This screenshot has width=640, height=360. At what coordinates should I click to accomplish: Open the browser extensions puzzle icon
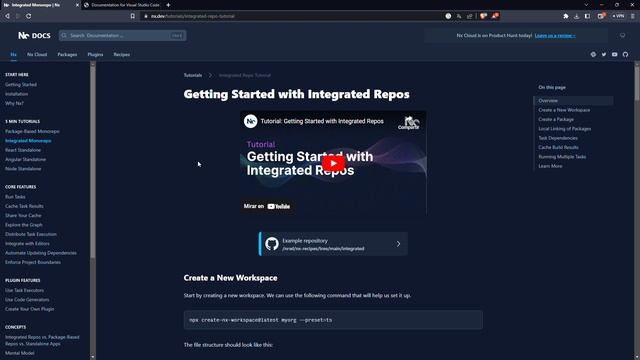click(566, 16)
